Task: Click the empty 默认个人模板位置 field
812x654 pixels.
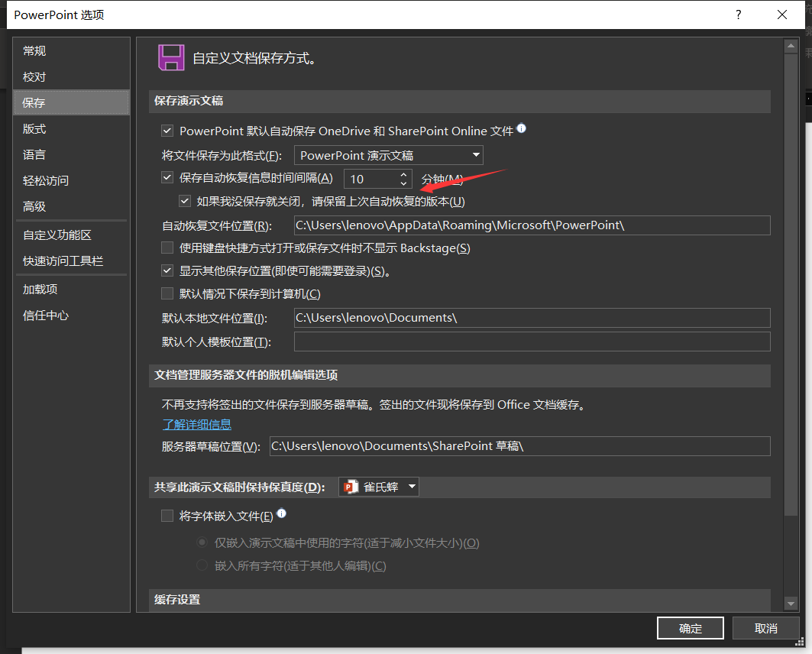Action: 532,342
